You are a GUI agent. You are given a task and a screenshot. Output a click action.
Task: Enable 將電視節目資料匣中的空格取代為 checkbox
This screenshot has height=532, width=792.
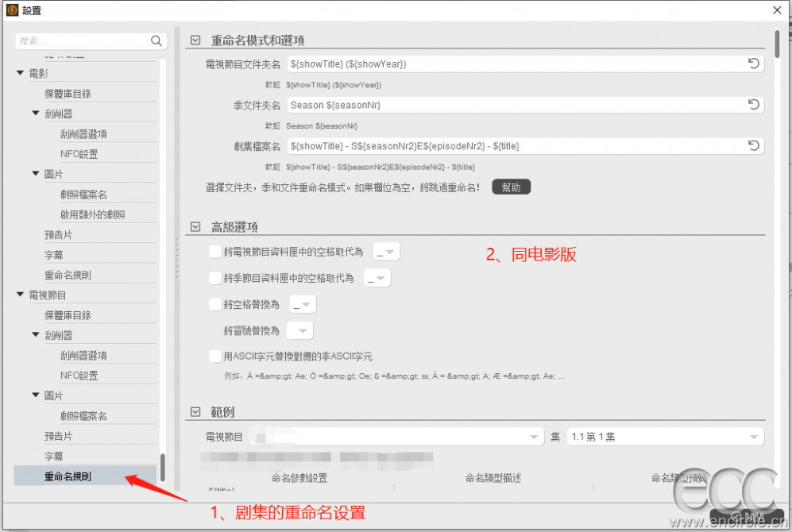[x=214, y=252]
